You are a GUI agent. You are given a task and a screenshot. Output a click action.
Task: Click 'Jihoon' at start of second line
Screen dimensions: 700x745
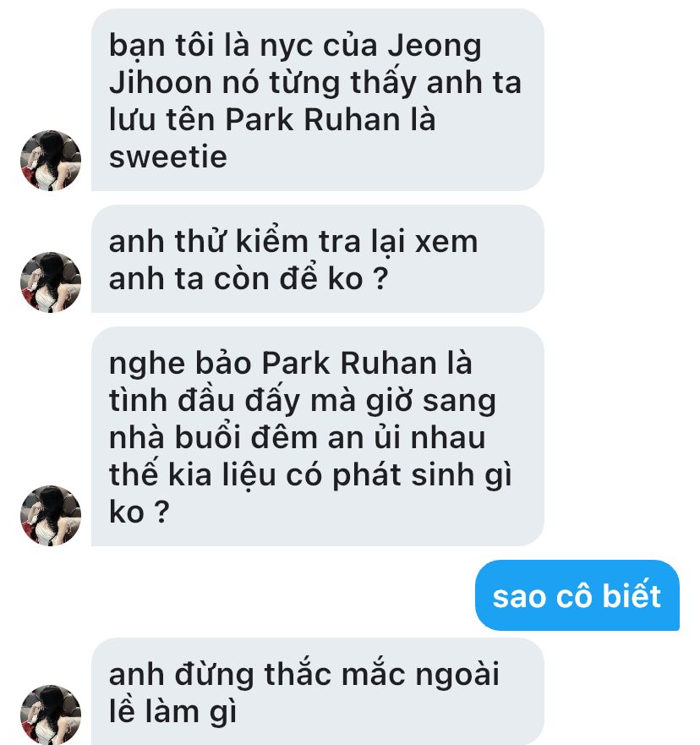tap(161, 82)
